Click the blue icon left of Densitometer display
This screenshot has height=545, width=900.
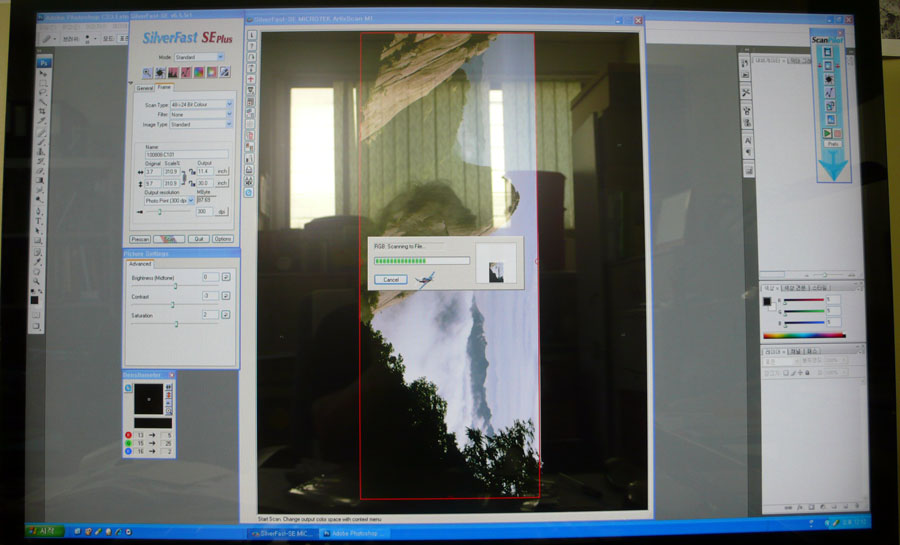tap(128, 388)
